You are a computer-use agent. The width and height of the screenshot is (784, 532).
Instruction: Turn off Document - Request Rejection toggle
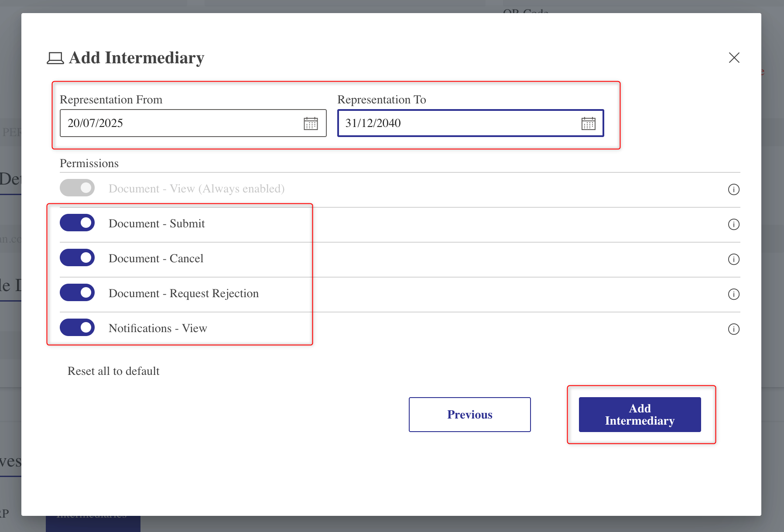coord(77,292)
